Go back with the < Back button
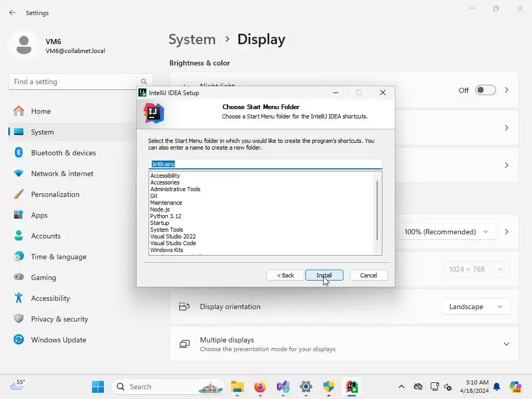532x399 pixels. [x=285, y=275]
